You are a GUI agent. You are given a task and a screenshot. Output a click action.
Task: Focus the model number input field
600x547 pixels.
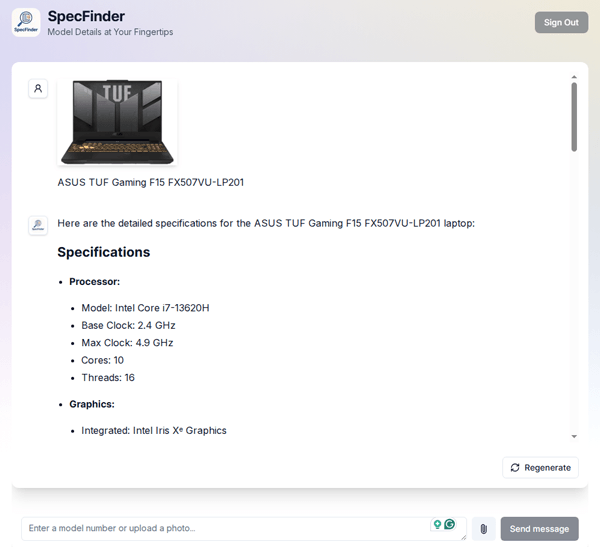coord(244,529)
